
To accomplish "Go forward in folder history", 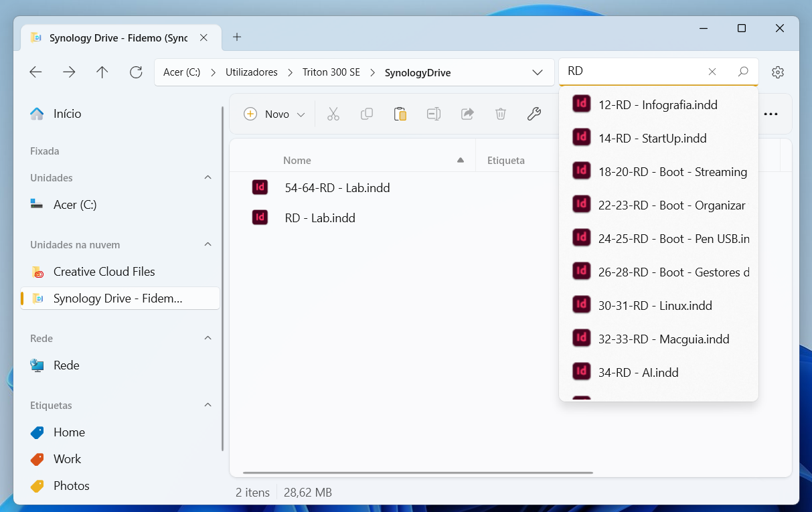I will 69,72.
